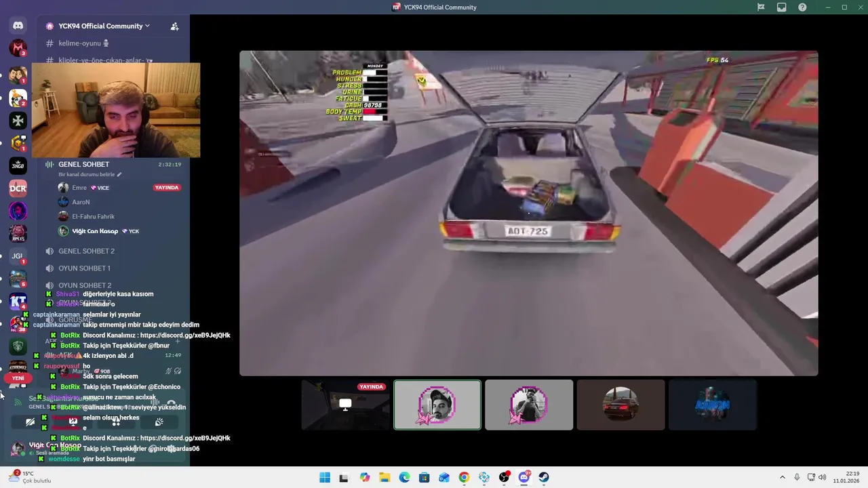Click Yiğit Can Kasap in voice list
868x488 pixels.
[x=95, y=231]
